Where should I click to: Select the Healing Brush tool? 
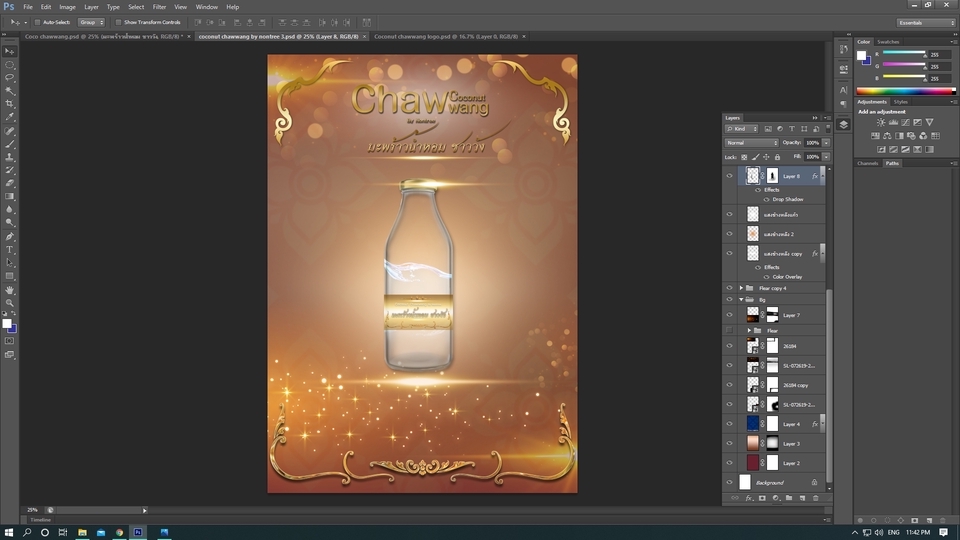9,131
